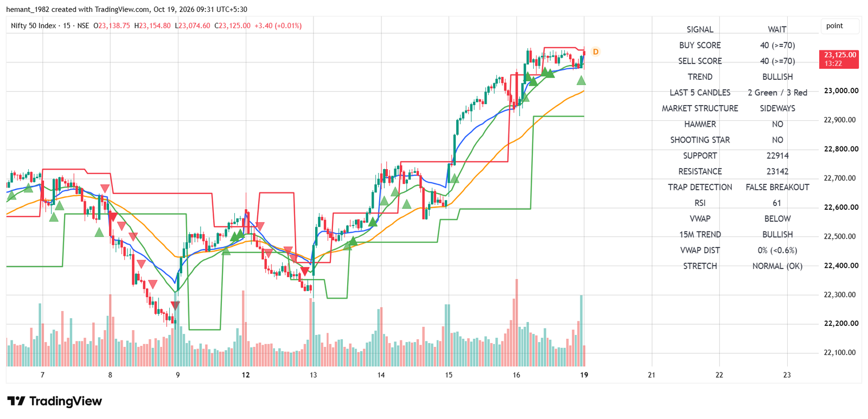Click the orange D dividend marker
Image resolution: width=868 pixels, height=419 pixels.
(595, 51)
